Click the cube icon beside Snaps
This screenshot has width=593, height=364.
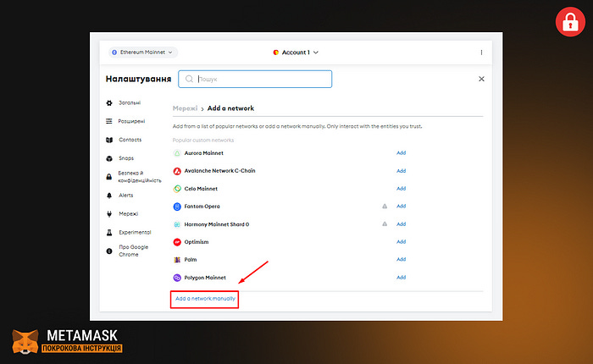pyautogui.click(x=109, y=158)
